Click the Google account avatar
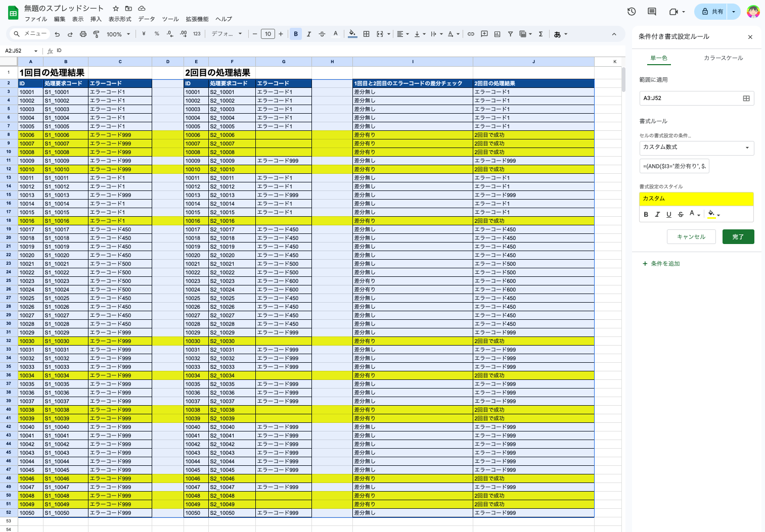 pos(753,11)
